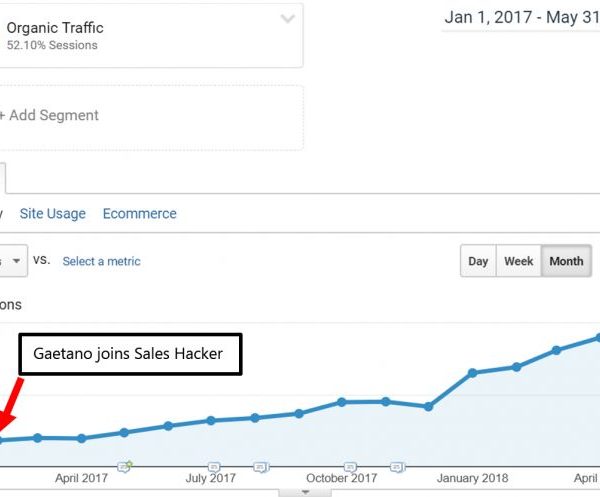Screen dimensions: 600x497
Task: Open the primary metric dropdown before 'vs.'
Action: click(12, 260)
